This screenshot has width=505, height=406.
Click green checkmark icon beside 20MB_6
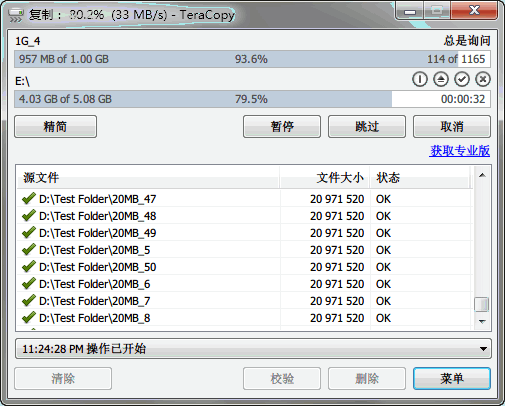click(29, 284)
